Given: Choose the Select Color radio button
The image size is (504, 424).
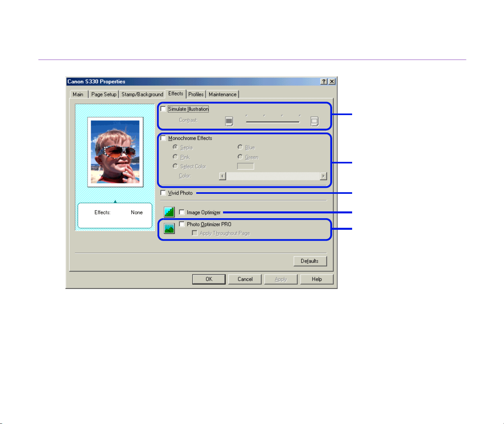Looking at the screenshot, I should (x=175, y=166).
